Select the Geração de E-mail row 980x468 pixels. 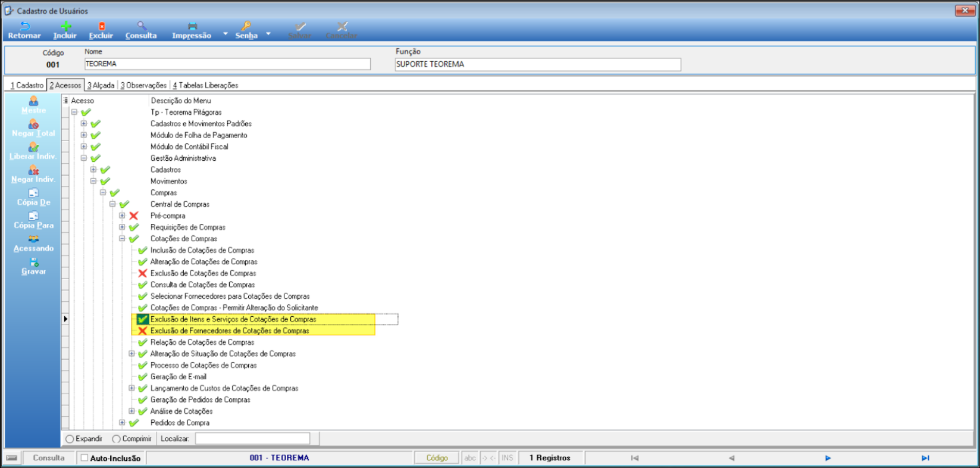(179, 377)
